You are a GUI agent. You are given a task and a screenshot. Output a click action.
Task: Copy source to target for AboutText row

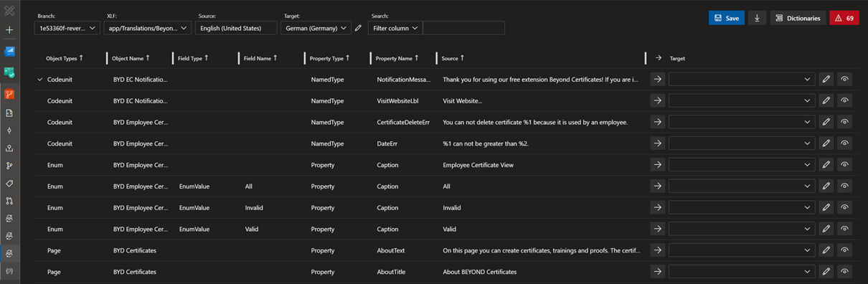[658, 250]
